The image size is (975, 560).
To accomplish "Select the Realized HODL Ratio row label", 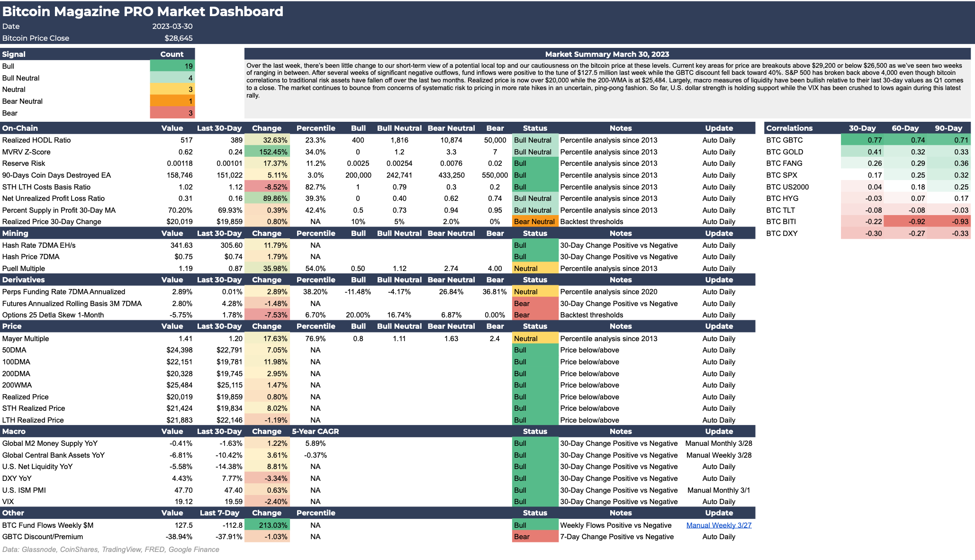I will 36,140.
